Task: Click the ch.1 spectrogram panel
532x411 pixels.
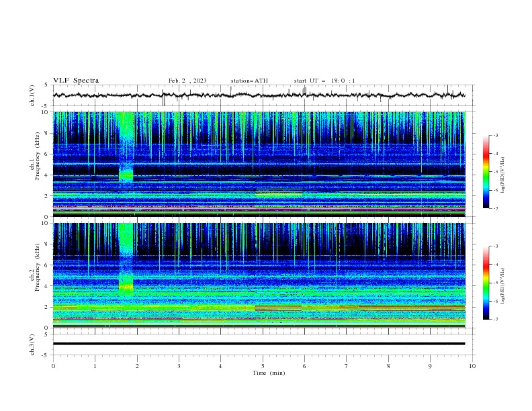Action: pyautogui.click(x=259, y=164)
